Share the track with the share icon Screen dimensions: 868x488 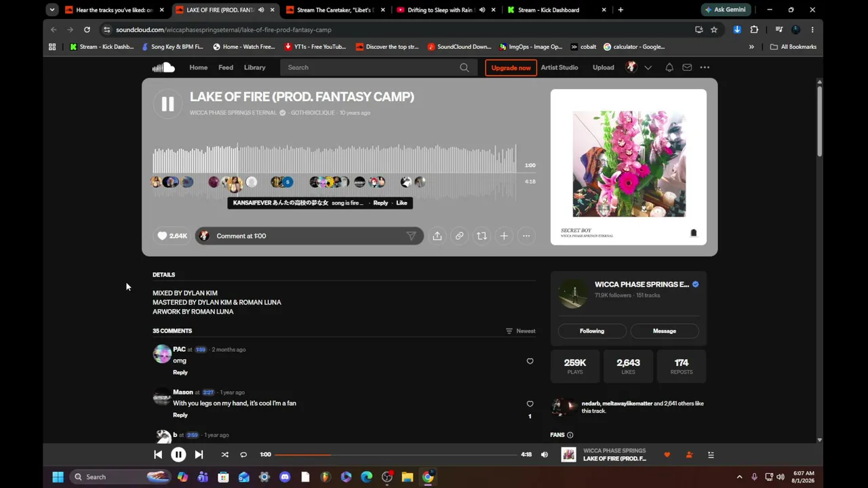(x=437, y=236)
